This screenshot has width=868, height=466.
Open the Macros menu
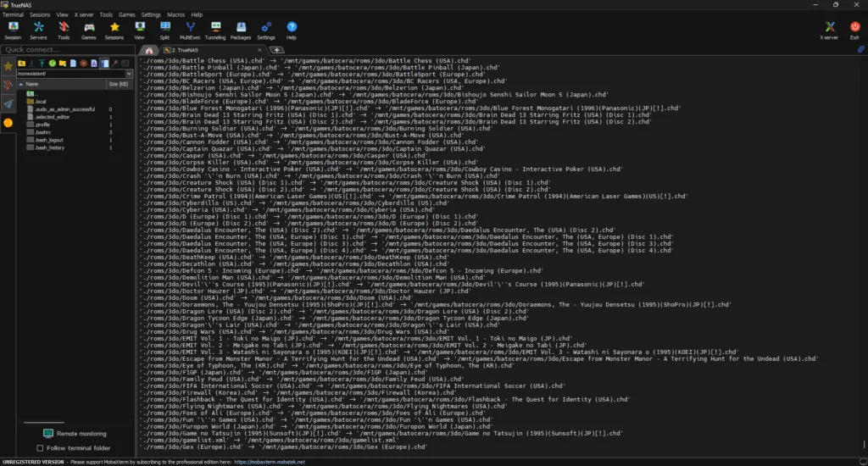176,15
